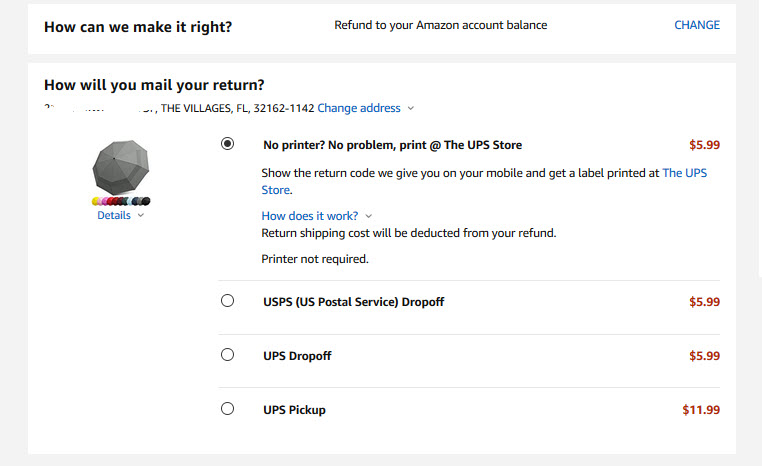Pick the UPS Pickup radio button
This screenshot has height=466, width=762.
[x=227, y=409]
